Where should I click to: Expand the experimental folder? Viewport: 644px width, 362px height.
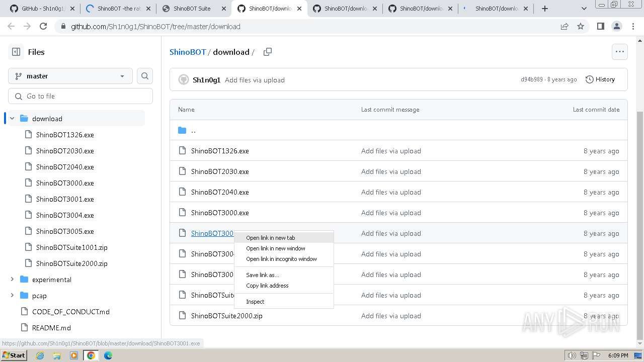[12, 280]
